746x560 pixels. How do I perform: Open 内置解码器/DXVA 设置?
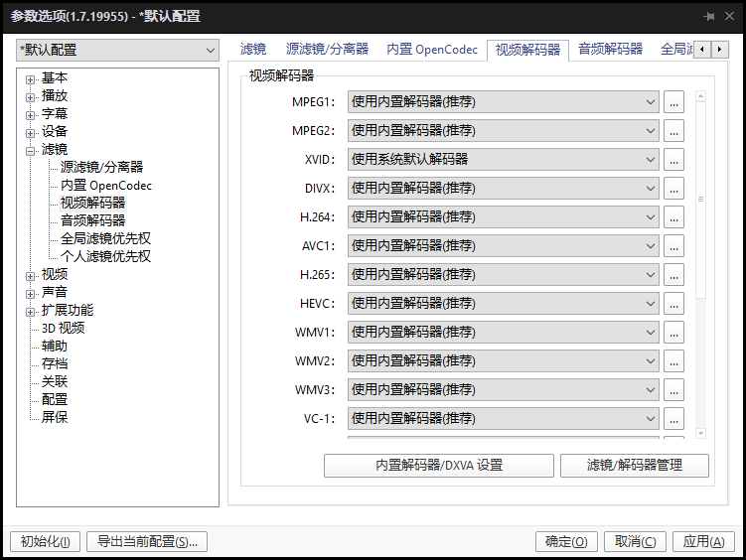click(x=439, y=465)
